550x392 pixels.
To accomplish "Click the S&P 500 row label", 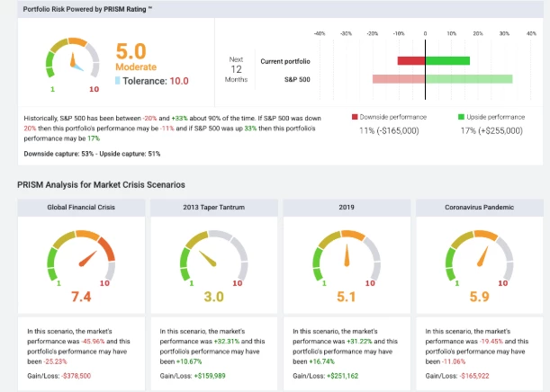I will [297, 79].
